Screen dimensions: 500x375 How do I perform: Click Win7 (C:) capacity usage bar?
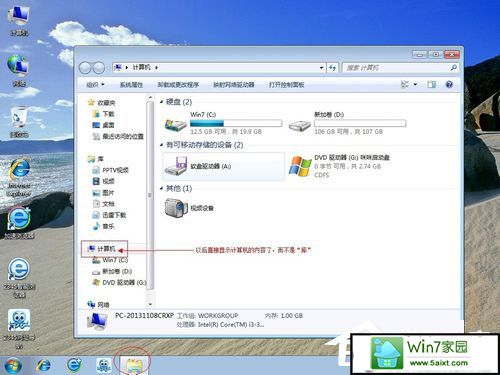(236, 124)
